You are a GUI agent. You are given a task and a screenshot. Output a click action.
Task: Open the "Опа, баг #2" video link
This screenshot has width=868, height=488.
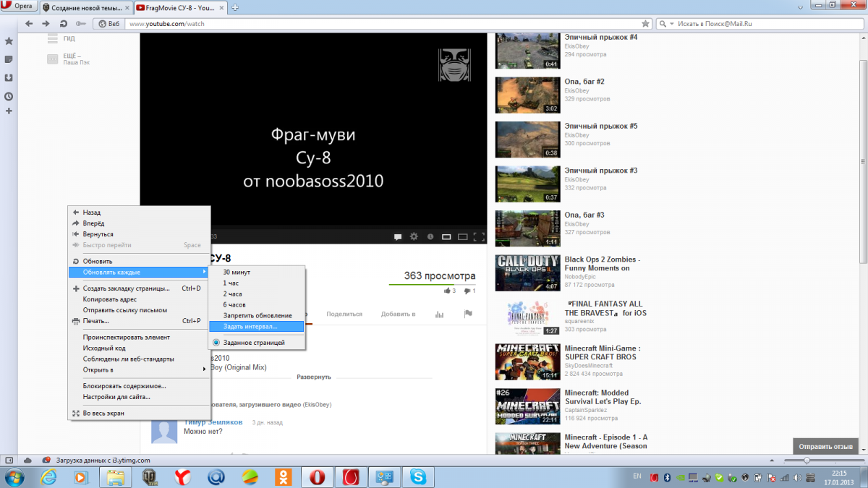pyautogui.click(x=584, y=82)
